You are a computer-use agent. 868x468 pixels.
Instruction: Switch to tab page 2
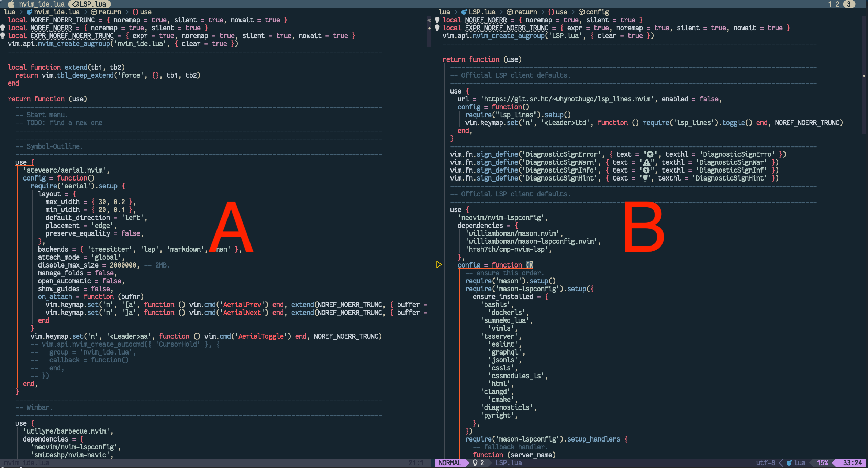[x=837, y=4]
